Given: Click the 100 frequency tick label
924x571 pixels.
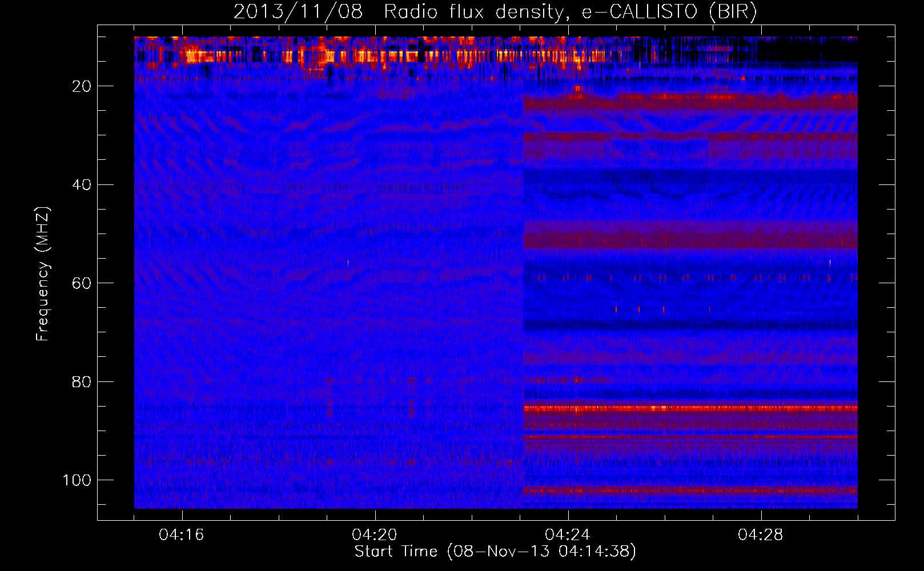Looking at the screenshot, I should click(x=77, y=480).
